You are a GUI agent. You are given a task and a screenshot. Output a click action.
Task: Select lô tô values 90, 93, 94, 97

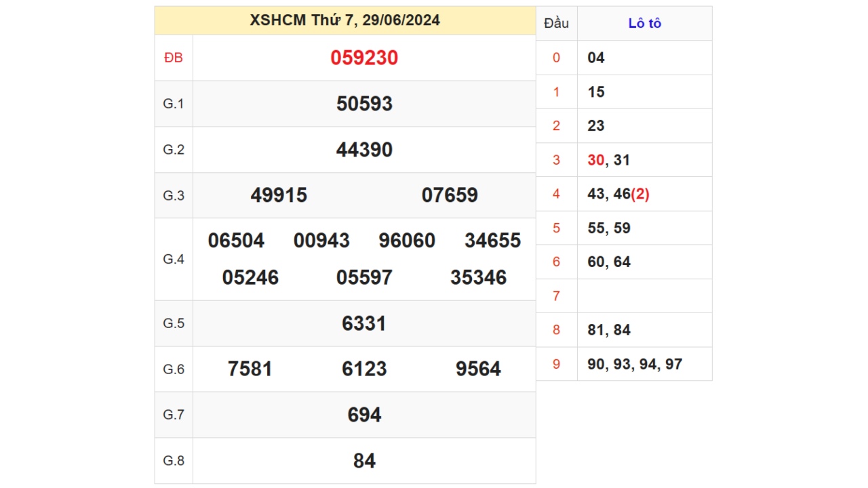[635, 364]
